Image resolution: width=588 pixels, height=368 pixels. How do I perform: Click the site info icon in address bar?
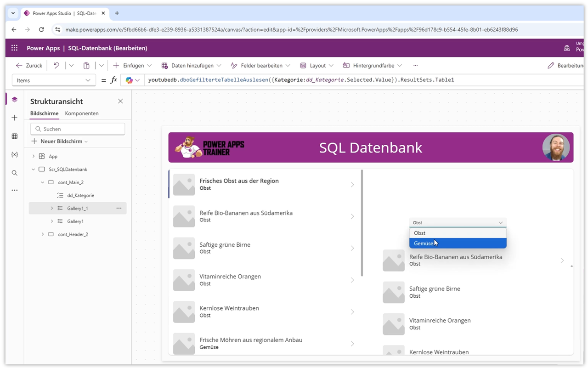point(57,29)
